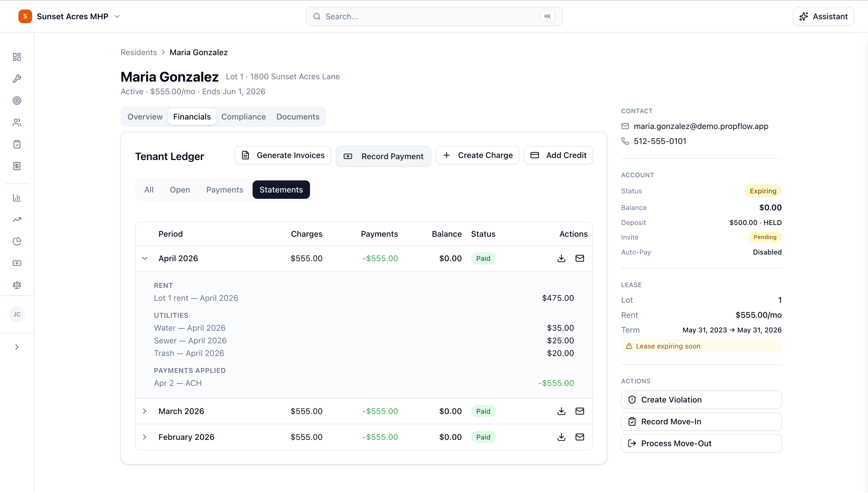Email the April 2026 statement

(x=580, y=258)
